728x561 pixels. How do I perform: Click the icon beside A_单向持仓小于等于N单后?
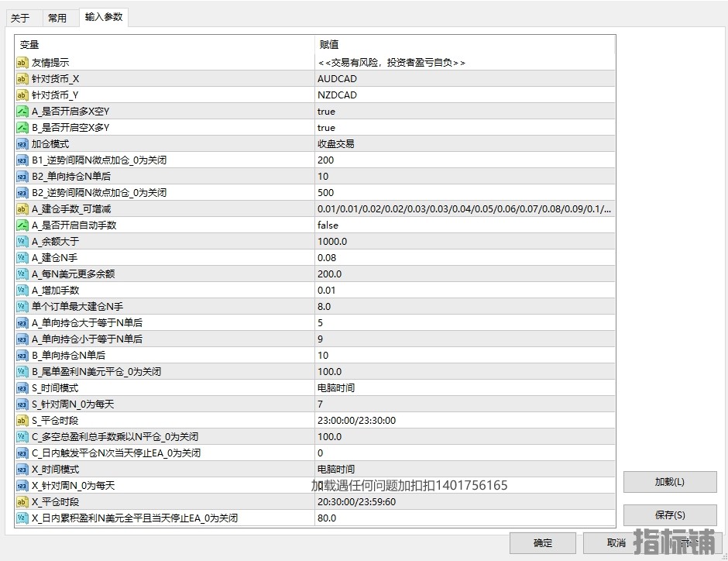point(22,339)
